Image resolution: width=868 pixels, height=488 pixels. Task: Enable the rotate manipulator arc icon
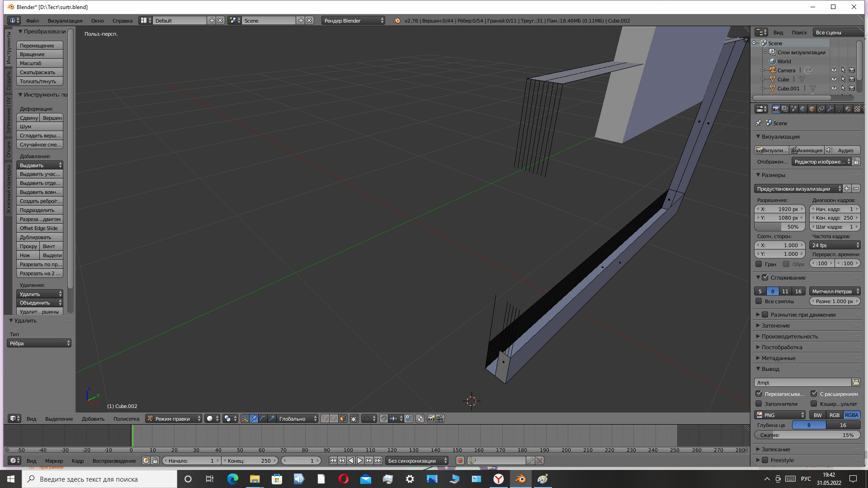pos(263,419)
